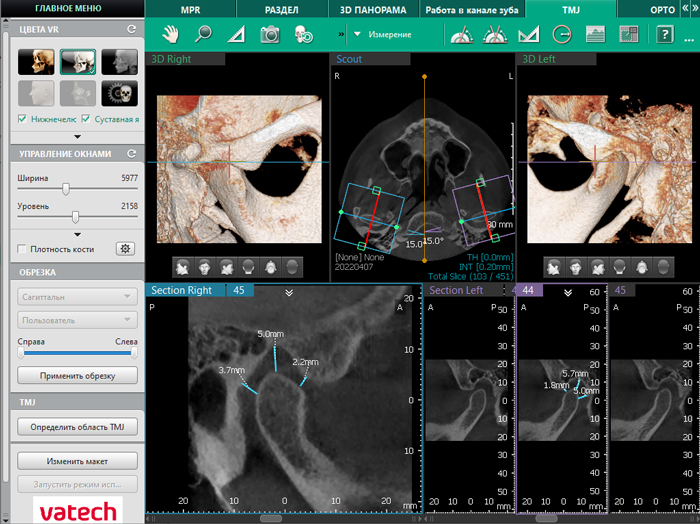Click the camera capture icon

pos(270,34)
